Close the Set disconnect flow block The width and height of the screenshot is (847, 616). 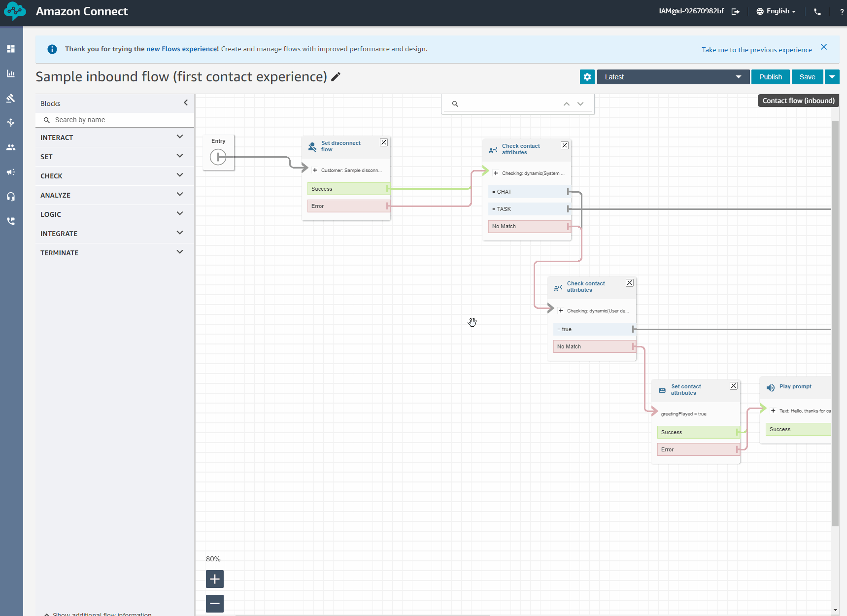(384, 142)
